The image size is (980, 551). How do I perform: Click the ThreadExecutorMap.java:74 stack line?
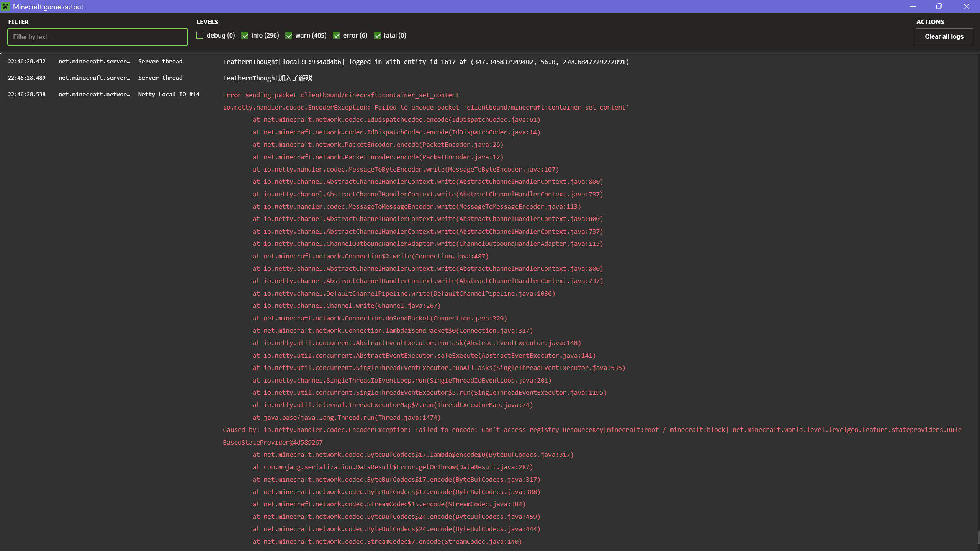coord(393,405)
